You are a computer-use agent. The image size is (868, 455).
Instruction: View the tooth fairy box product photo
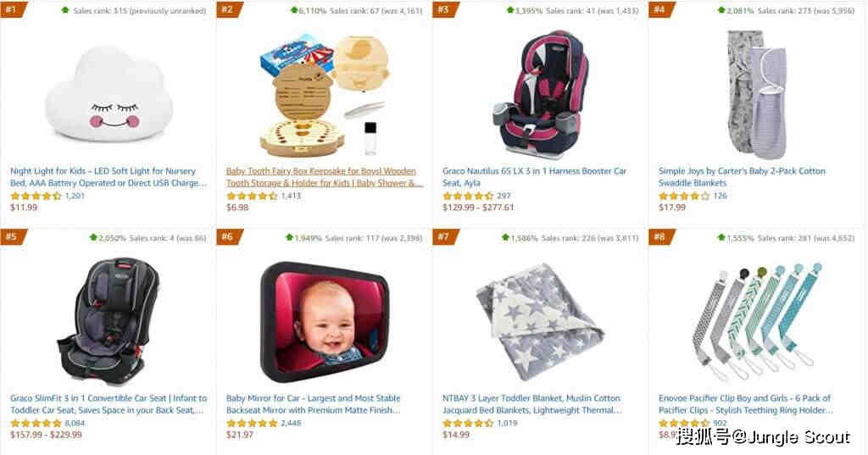pyautogui.click(x=325, y=95)
